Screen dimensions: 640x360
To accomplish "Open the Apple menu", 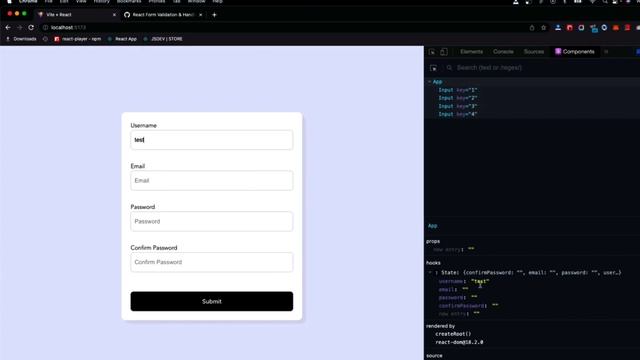I will pyautogui.click(x=9, y=2).
